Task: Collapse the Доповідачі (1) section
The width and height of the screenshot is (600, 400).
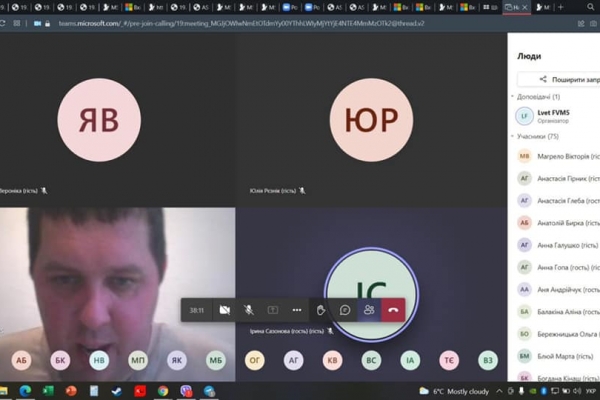Action: point(513,96)
